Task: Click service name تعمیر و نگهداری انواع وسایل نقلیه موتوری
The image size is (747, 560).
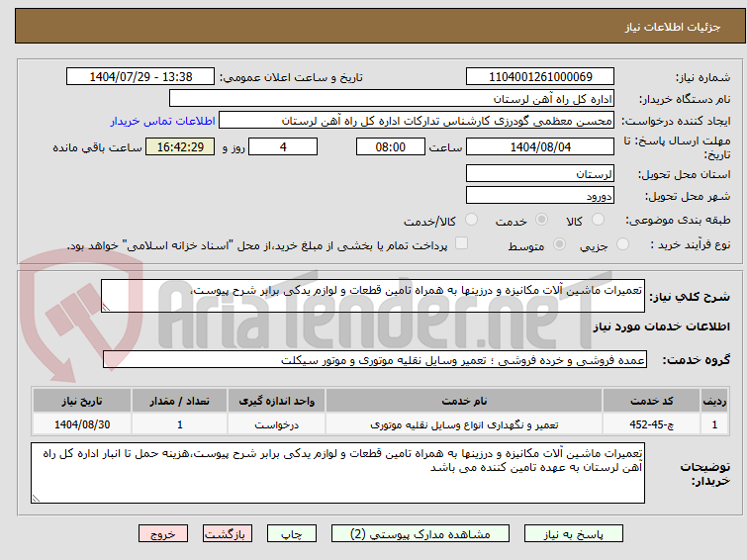Action: (x=464, y=424)
